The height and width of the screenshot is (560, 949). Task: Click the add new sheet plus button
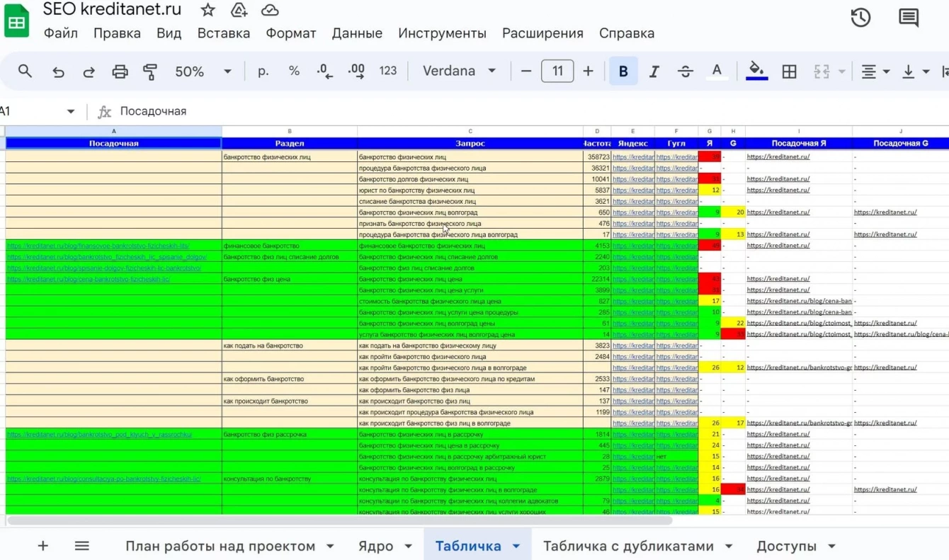(42, 546)
